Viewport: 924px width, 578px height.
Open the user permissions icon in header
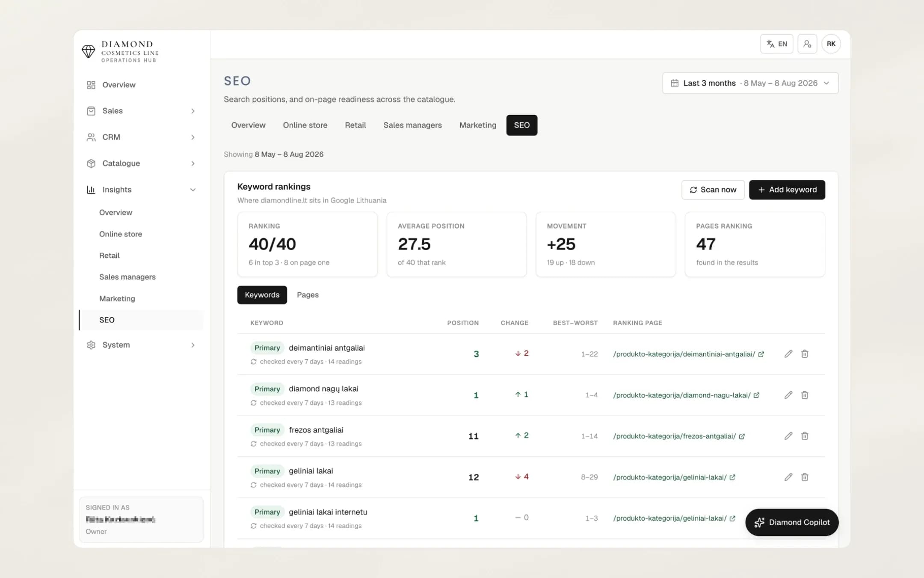point(807,44)
